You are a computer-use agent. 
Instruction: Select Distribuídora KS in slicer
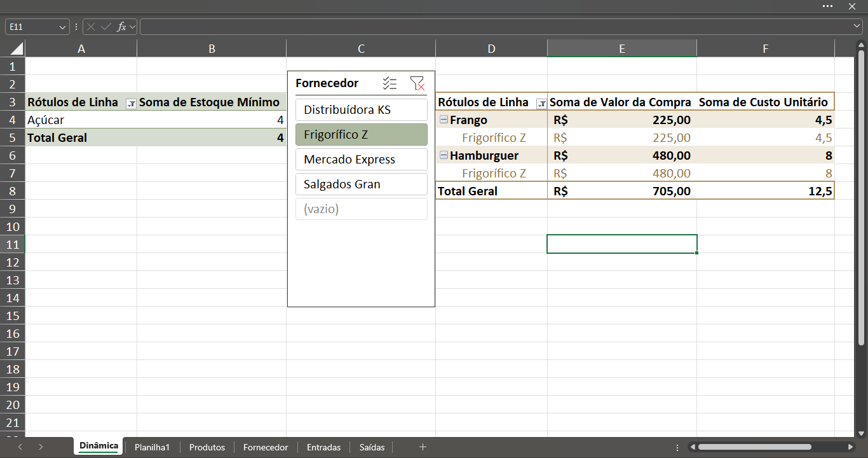point(362,109)
